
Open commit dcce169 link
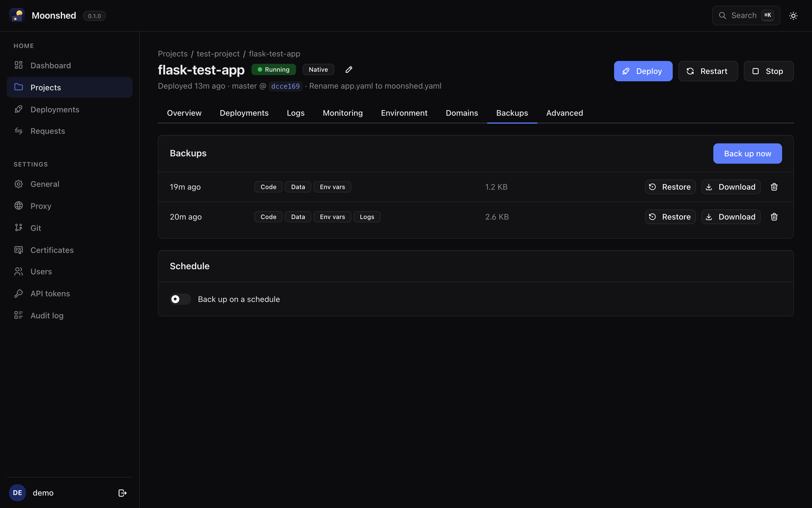(x=285, y=86)
